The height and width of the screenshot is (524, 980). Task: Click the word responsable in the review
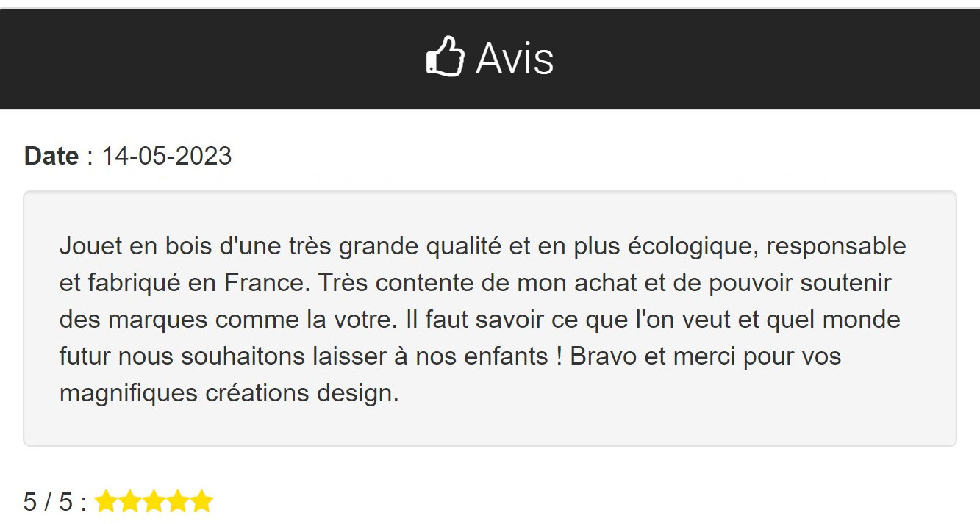coord(837,247)
